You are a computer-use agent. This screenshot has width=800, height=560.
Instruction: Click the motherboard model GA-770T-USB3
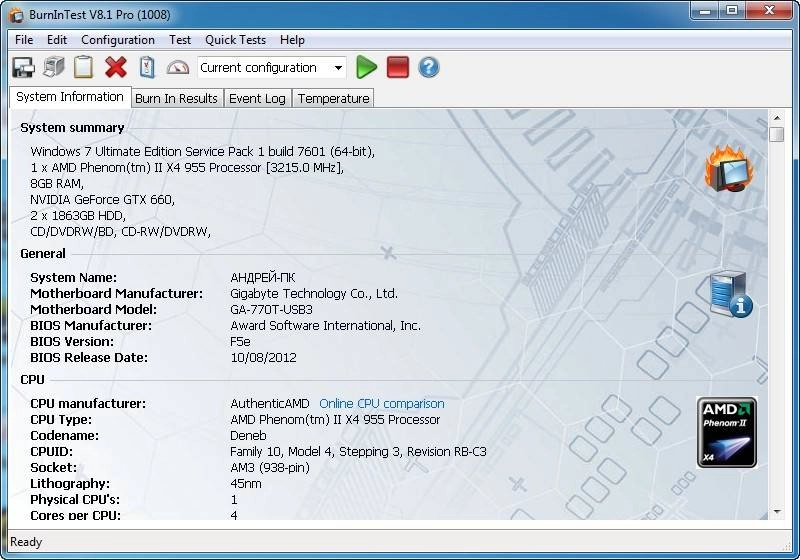(271, 310)
